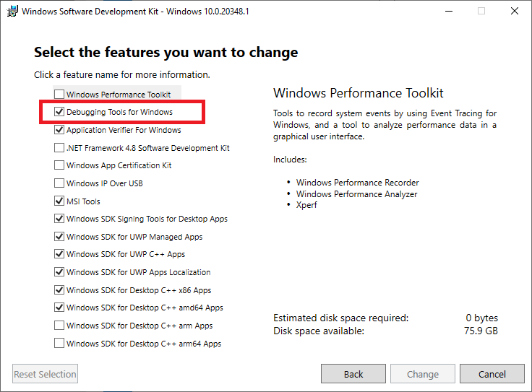
Task: Click the SDK installer icon in title bar
Action: click(x=12, y=11)
